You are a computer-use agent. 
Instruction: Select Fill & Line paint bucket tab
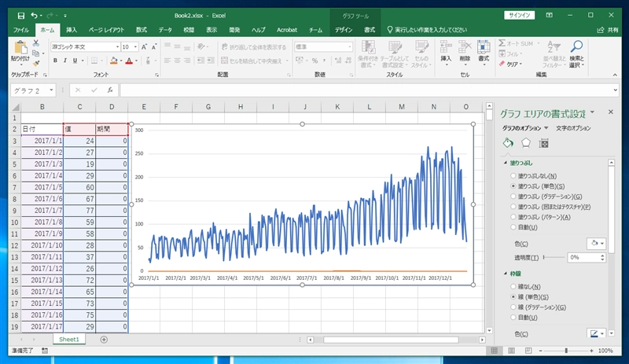click(508, 143)
